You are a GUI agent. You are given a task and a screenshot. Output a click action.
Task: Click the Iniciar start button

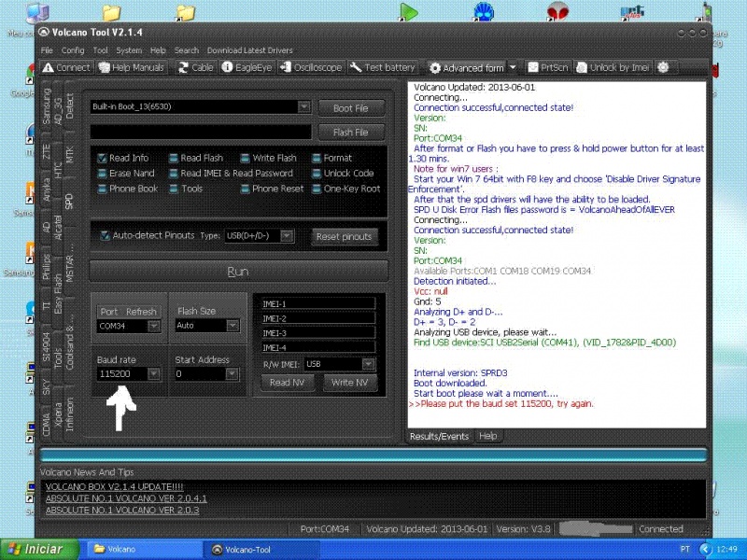[x=39, y=550]
